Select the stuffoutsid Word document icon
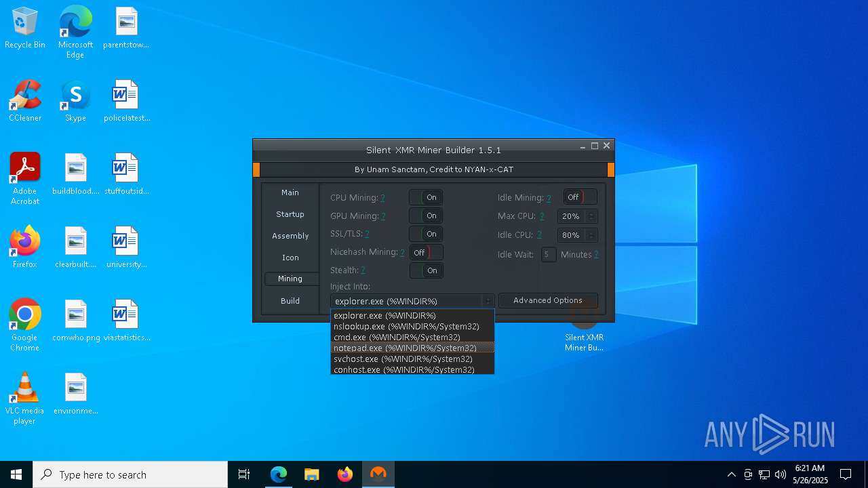 tap(126, 174)
